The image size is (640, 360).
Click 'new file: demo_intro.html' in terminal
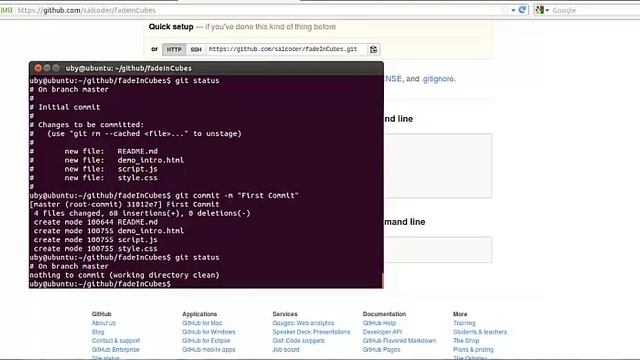click(124, 160)
